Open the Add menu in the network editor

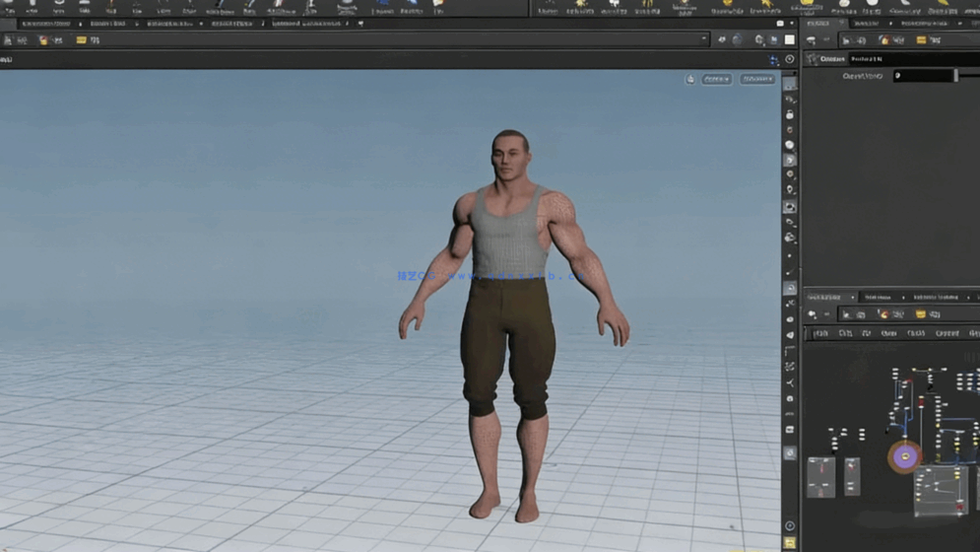tap(820, 333)
